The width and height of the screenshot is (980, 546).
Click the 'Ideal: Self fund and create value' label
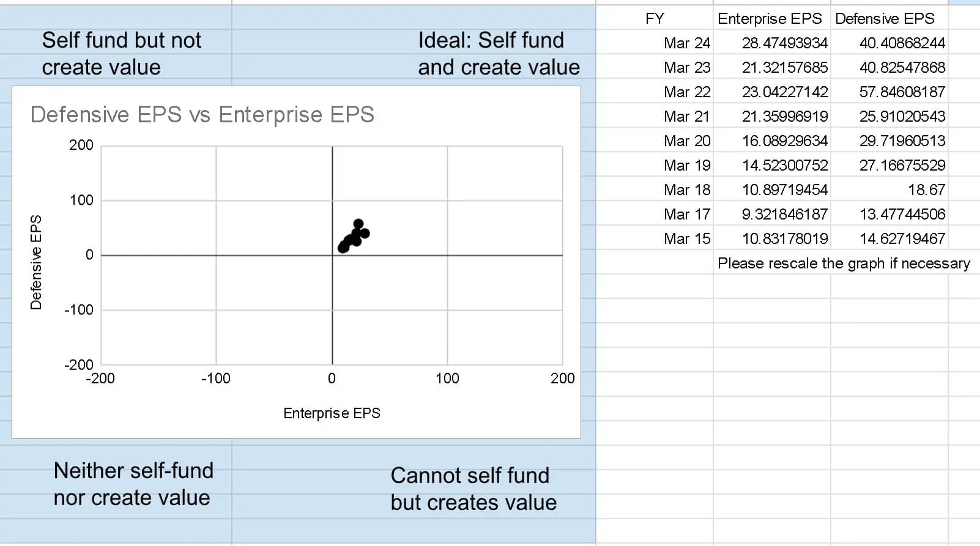(x=499, y=54)
